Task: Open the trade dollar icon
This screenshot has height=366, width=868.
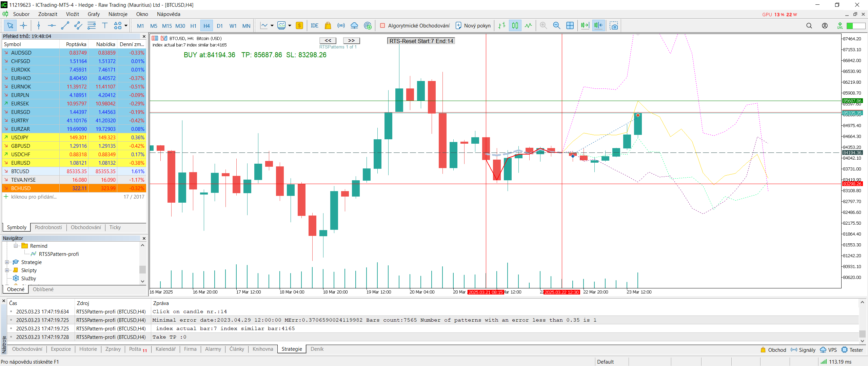Action: 299,25
